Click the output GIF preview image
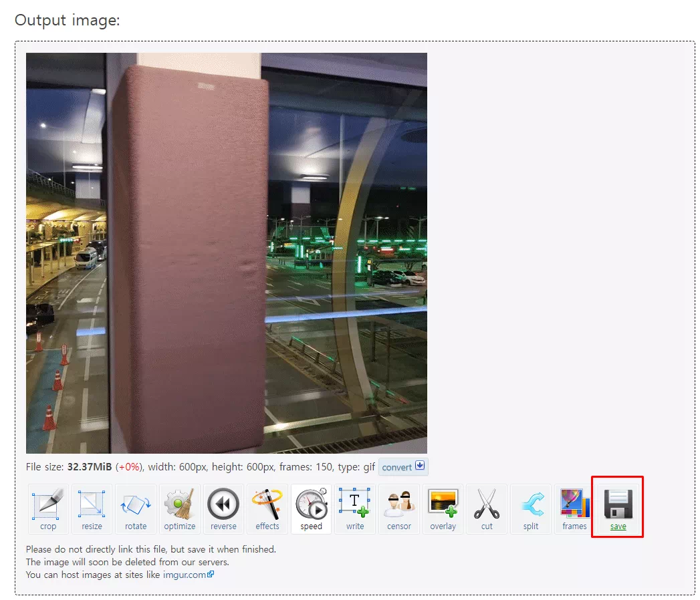The height and width of the screenshot is (600, 700). (x=227, y=253)
